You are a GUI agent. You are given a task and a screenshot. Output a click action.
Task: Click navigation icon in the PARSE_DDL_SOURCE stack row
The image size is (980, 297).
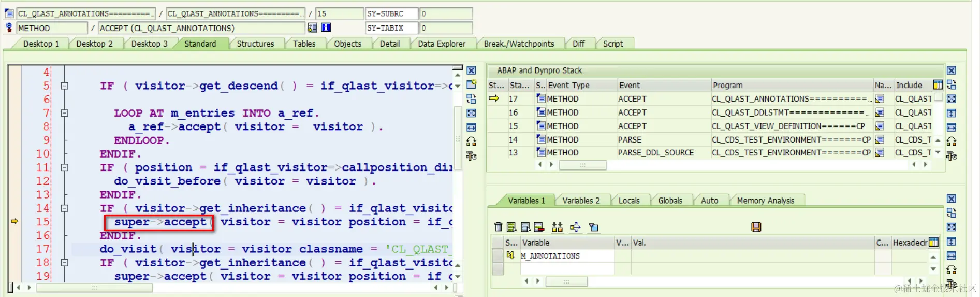(x=880, y=152)
